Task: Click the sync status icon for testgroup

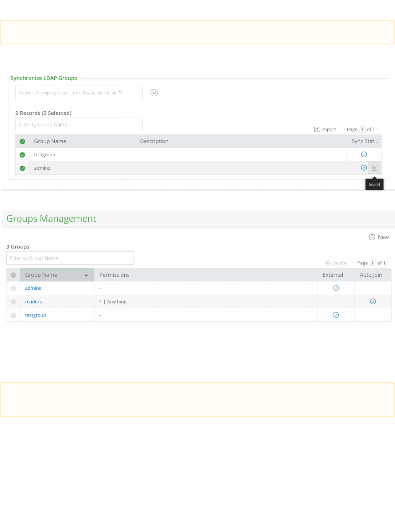Action: pyautogui.click(x=364, y=154)
